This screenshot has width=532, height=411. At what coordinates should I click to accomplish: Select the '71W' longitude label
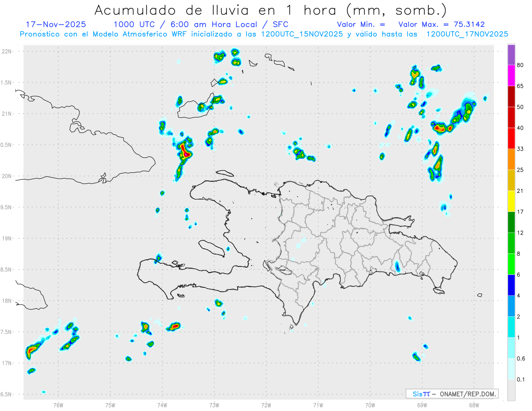pos(318,404)
